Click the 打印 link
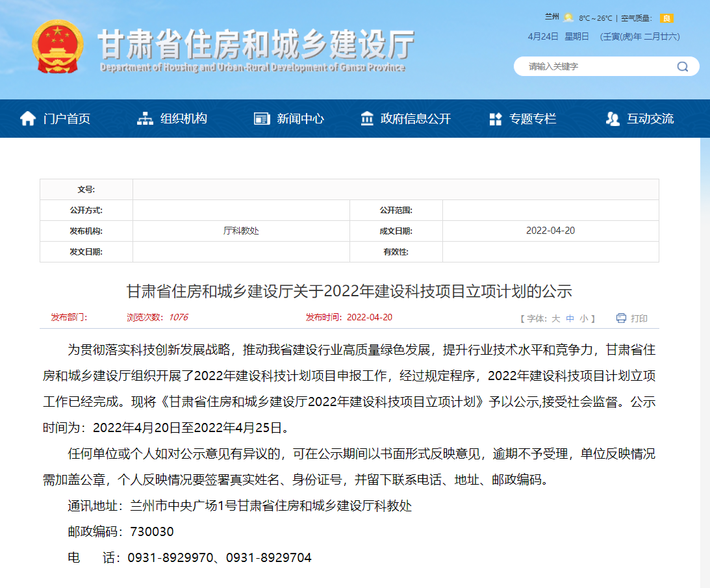This screenshot has height=588, width=710. coord(639,318)
